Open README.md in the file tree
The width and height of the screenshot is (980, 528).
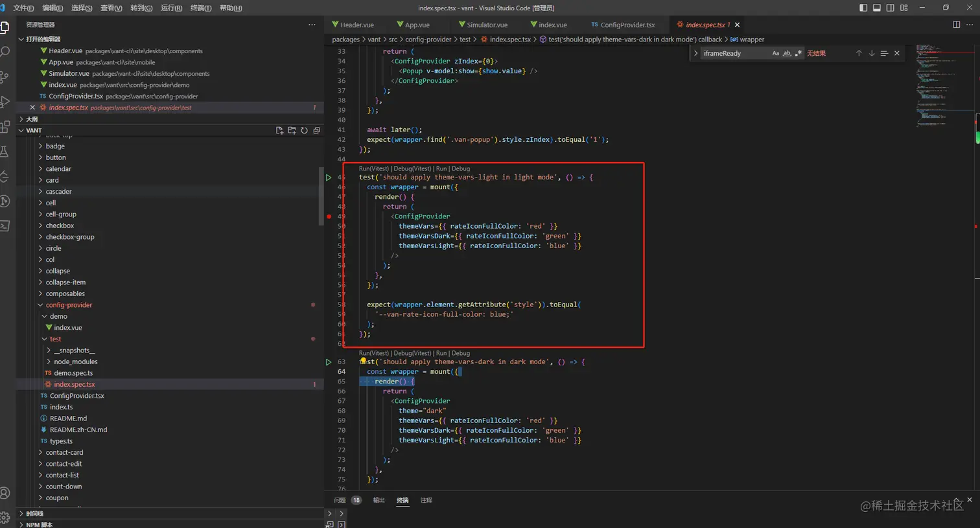(68, 419)
